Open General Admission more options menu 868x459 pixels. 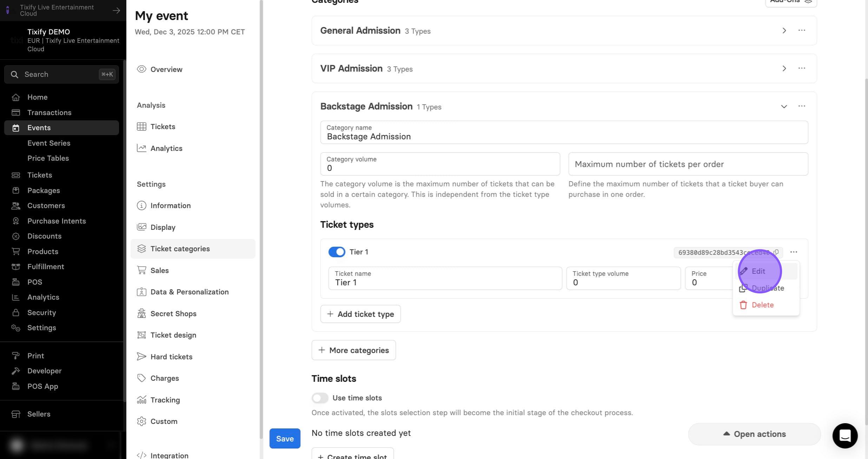pyautogui.click(x=802, y=31)
